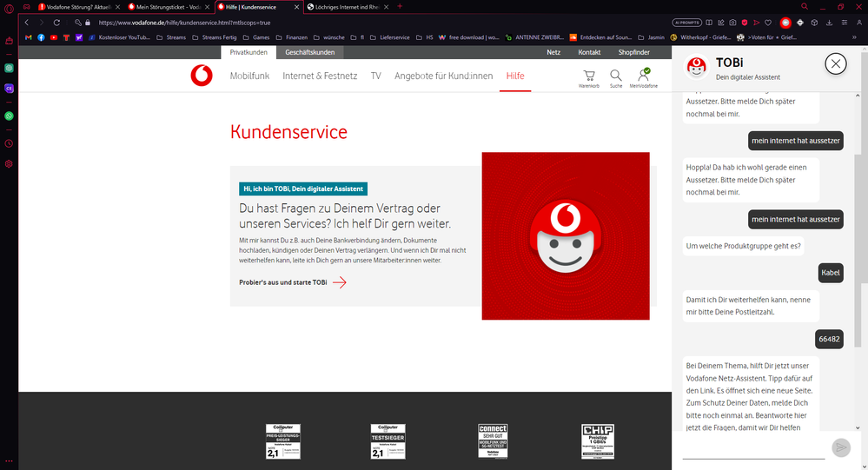This screenshot has height=470, width=868.
Task: Add page to bookmarks via heart icon
Action: (x=768, y=23)
